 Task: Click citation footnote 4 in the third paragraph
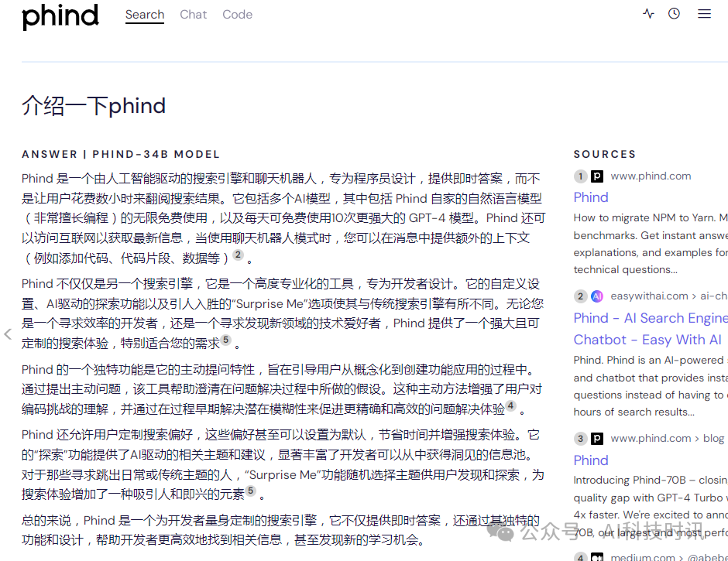pyautogui.click(x=510, y=405)
